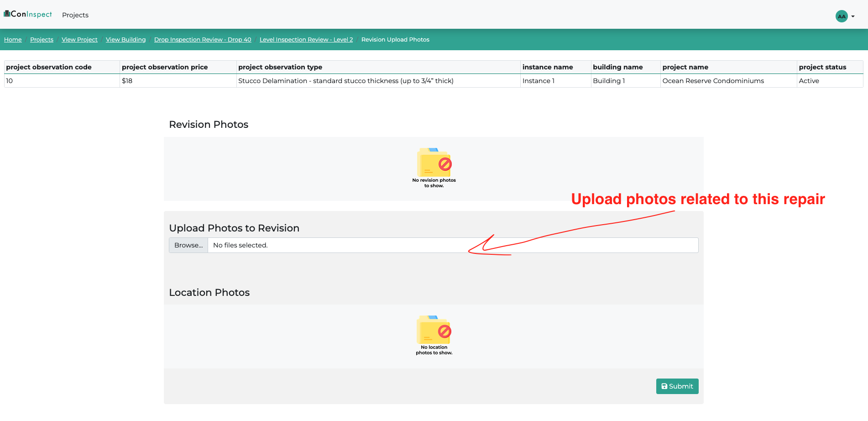This screenshot has width=868, height=421.
Task: Click the project observation type header
Action: coord(280,67)
